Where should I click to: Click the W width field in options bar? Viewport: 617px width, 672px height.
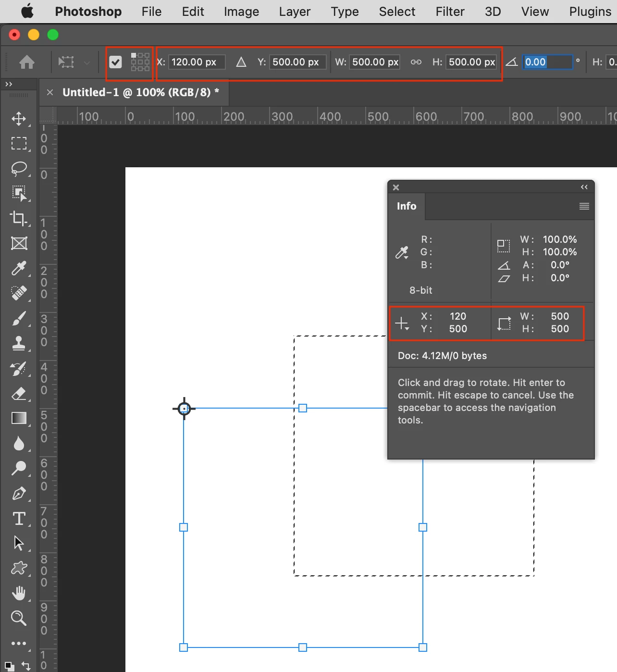pos(375,62)
